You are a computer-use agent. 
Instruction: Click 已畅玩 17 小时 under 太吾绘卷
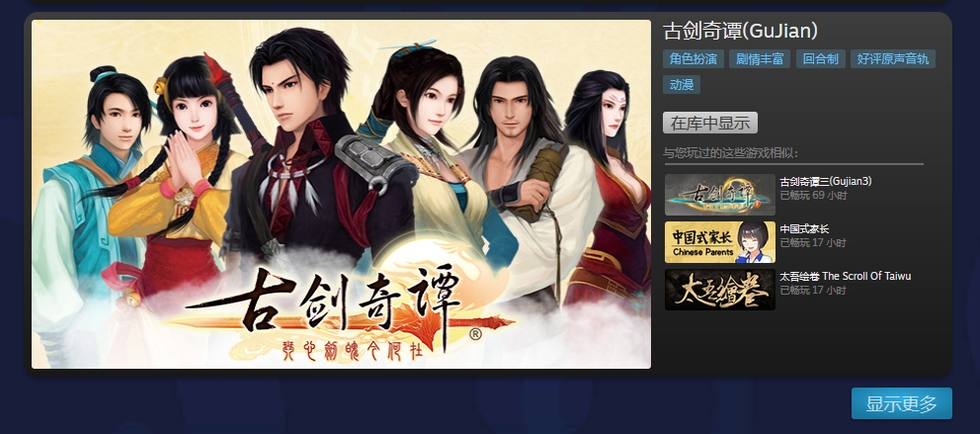813,291
